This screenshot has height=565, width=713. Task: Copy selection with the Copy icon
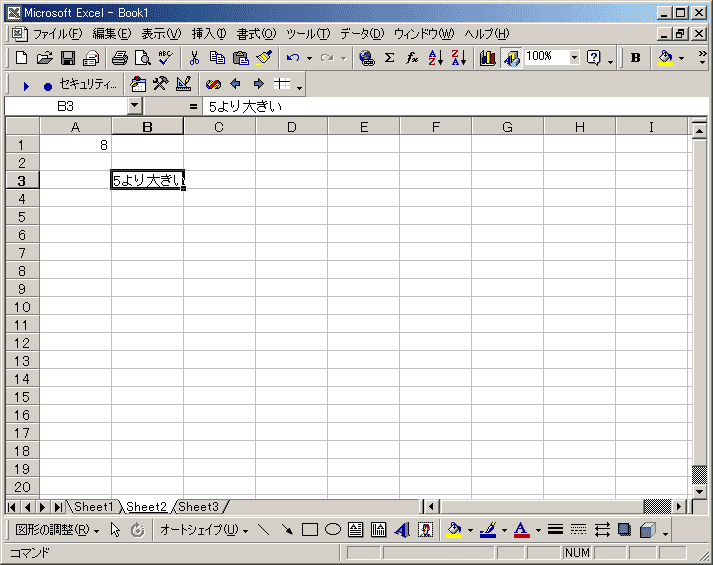pyautogui.click(x=217, y=58)
